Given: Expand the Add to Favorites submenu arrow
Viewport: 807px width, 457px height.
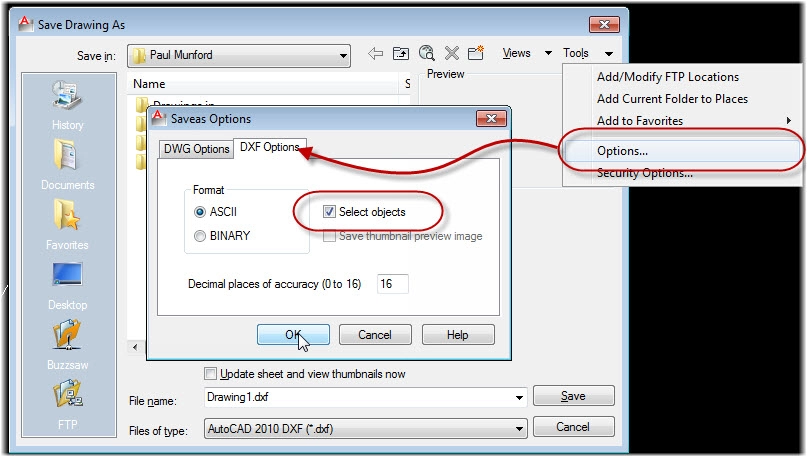Looking at the screenshot, I should click(788, 120).
